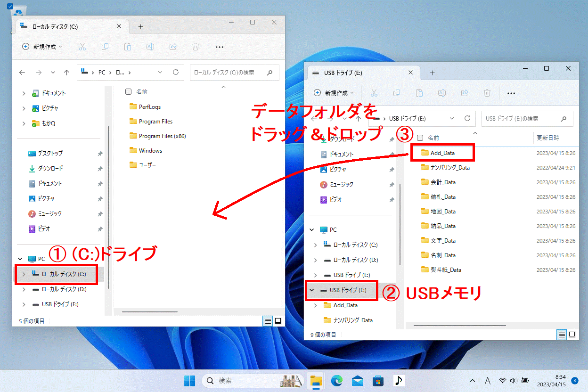Expand ピクチャ node at top of C: window sidebar
Viewport: 588px width, 392px height.
coord(24,108)
